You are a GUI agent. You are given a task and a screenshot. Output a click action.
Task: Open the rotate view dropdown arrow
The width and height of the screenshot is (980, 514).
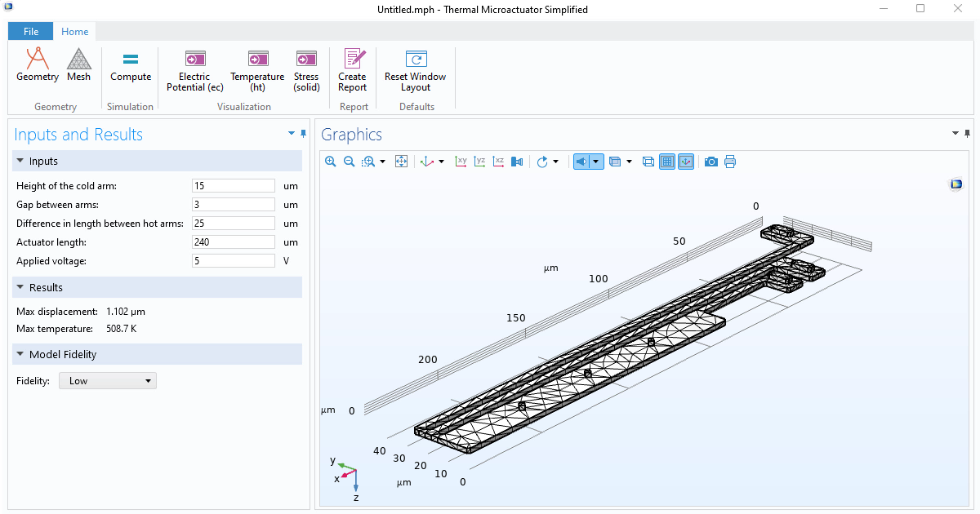[x=556, y=162]
